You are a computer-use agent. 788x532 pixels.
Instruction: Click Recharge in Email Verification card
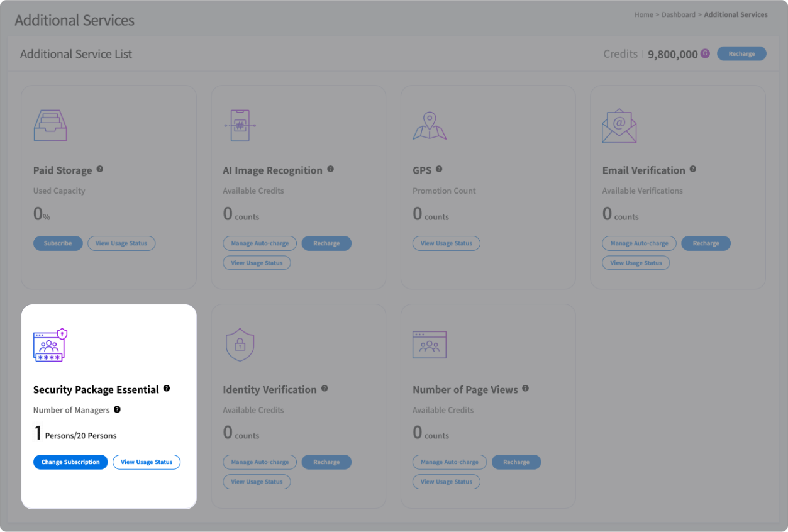[706, 243]
